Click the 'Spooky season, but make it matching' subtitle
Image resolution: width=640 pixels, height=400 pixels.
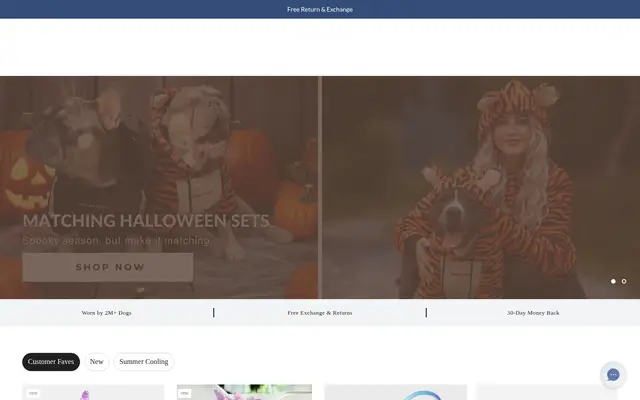[117, 241]
